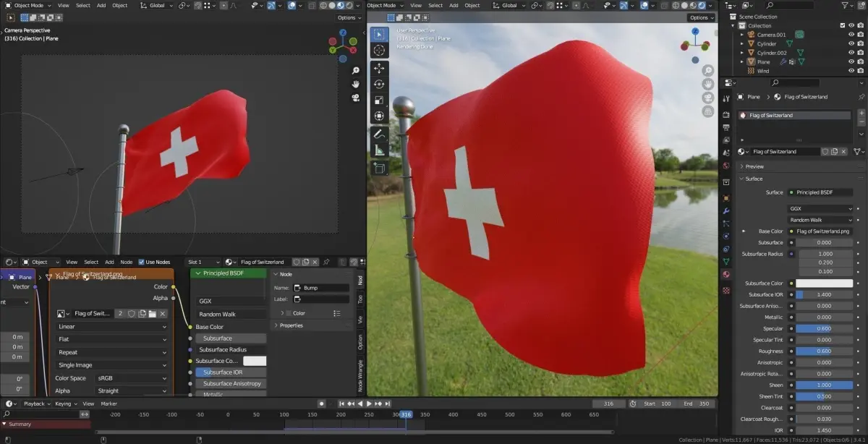Hide Wind object using its eye icon
868x444 pixels.
click(851, 71)
